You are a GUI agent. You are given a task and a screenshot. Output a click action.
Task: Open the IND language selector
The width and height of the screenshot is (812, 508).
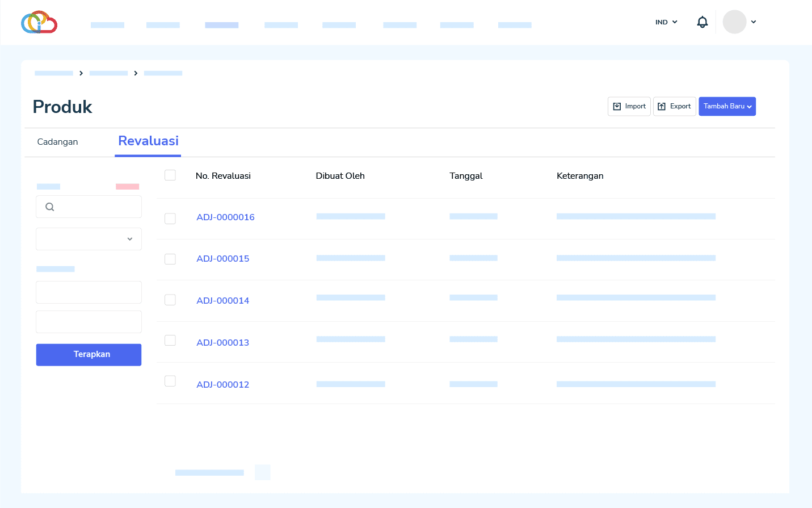click(x=666, y=22)
